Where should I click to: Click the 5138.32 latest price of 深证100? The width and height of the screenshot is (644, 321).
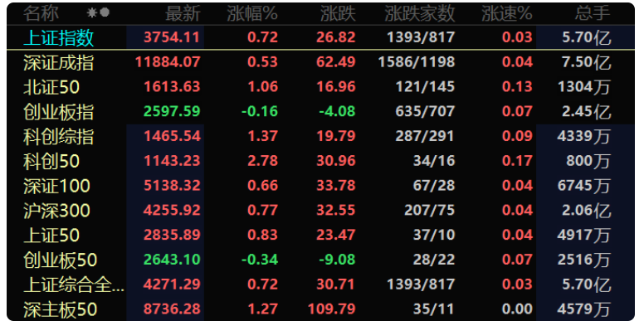172,186
